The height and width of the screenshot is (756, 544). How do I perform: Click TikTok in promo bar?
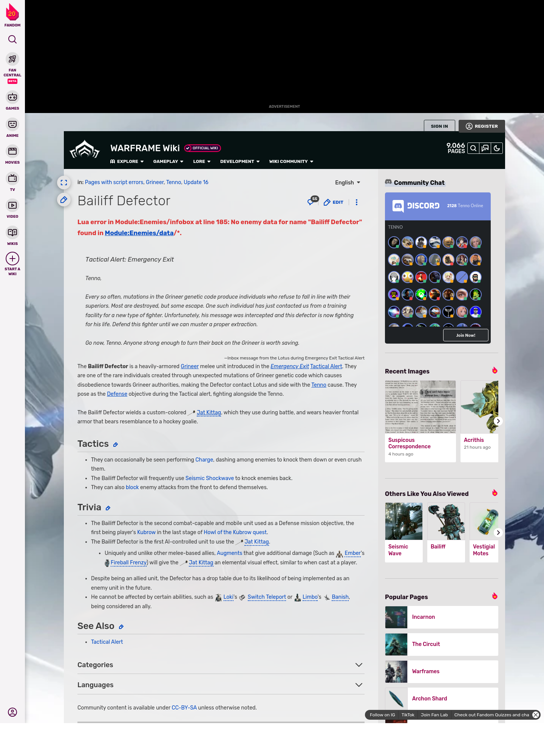pyautogui.click(x=408, y=715)
